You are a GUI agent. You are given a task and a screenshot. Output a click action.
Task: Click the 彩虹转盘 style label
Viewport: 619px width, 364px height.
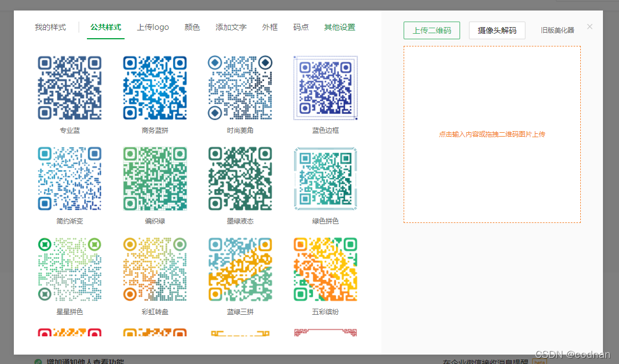[155, 312]
